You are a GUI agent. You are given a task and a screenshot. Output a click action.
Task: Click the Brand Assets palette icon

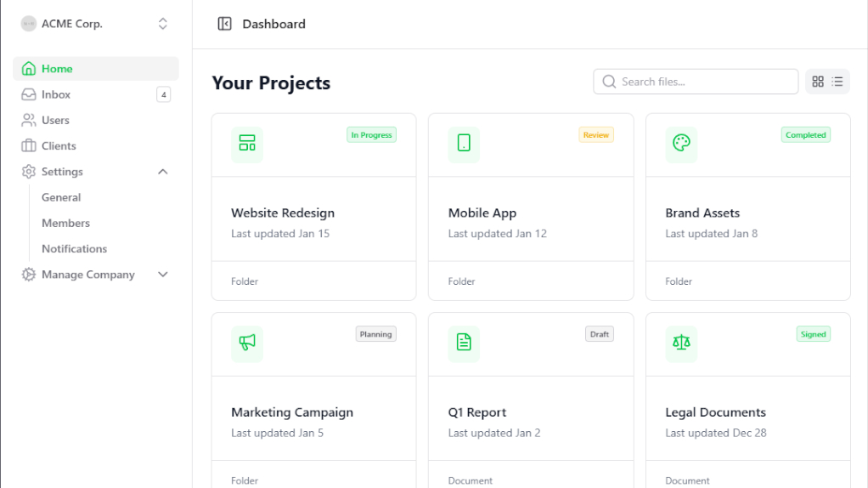(681, 144)
